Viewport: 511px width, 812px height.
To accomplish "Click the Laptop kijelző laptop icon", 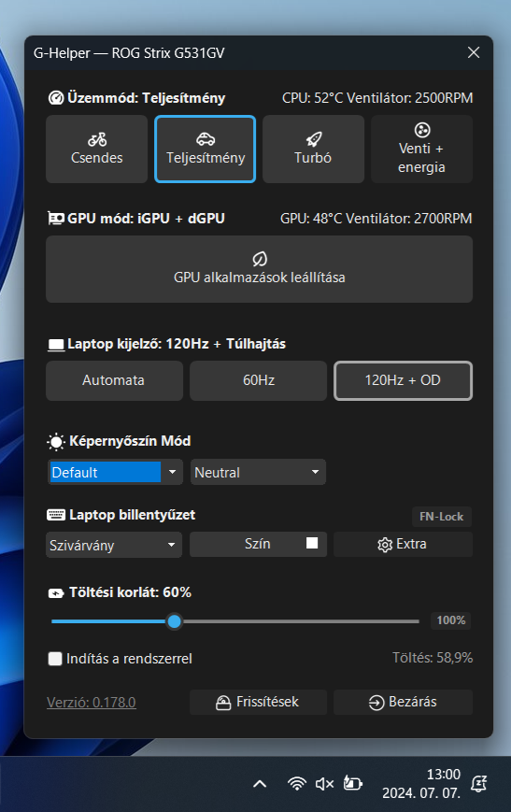I will coord(56,345).
